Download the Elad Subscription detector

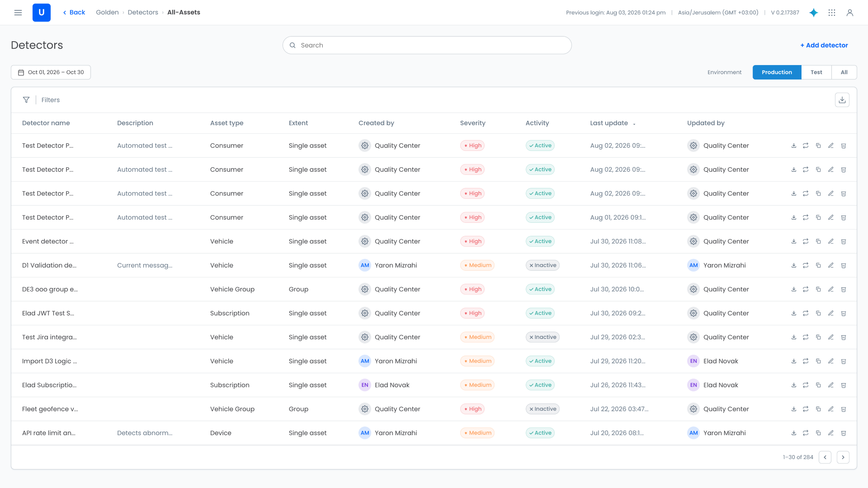point(794,385)
